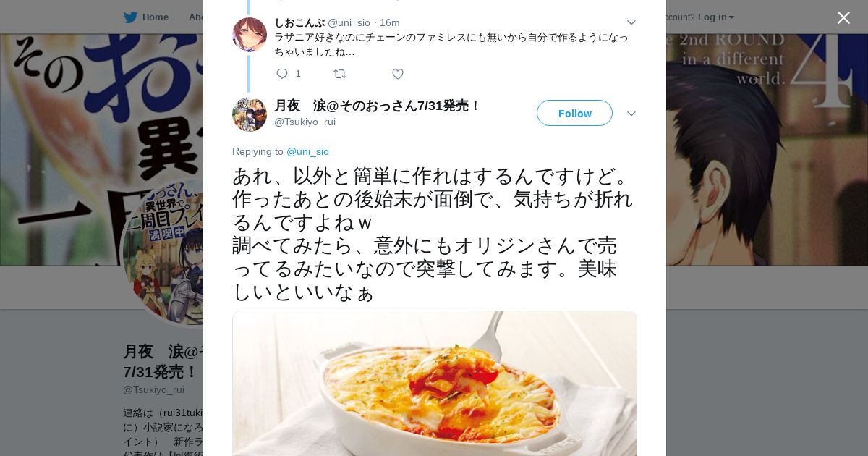Open the About menu item

196,17
